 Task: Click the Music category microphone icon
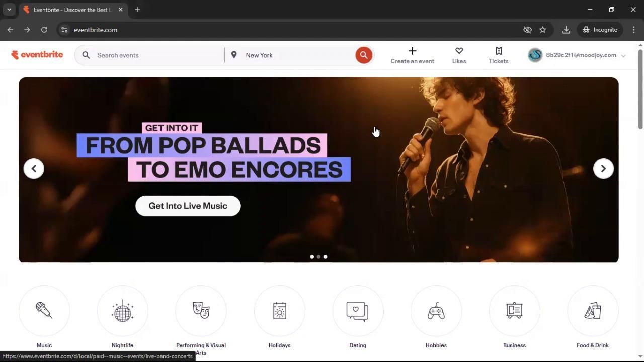pyautogui.click(x=44, y=311)
